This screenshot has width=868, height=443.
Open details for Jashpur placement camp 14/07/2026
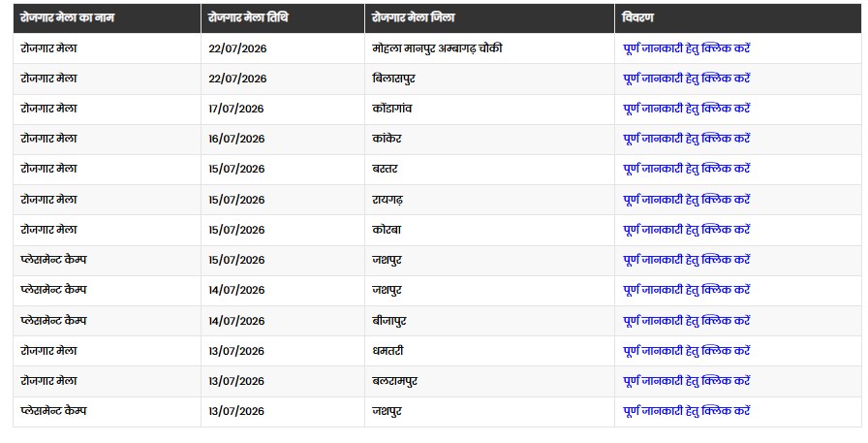click(x=687, y=290)
